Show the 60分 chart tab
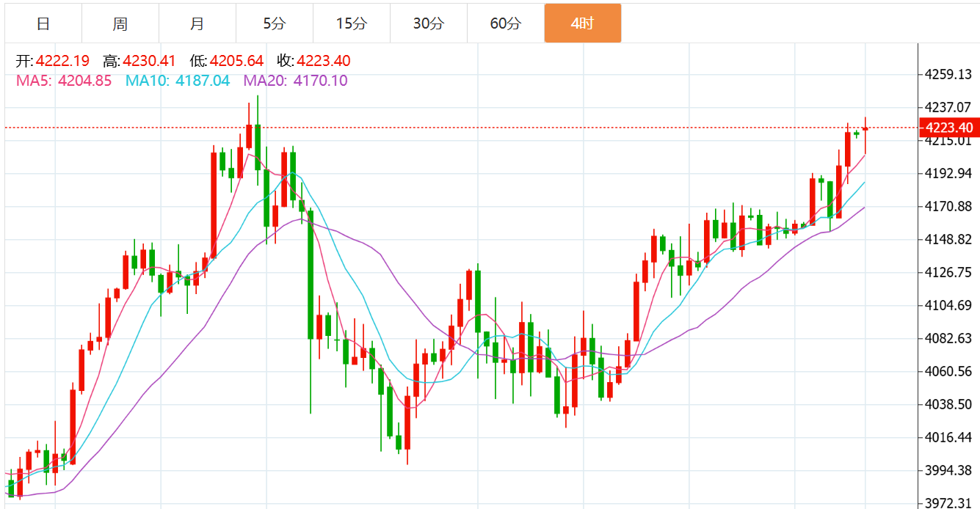980x509 pixels. point(506,23)
